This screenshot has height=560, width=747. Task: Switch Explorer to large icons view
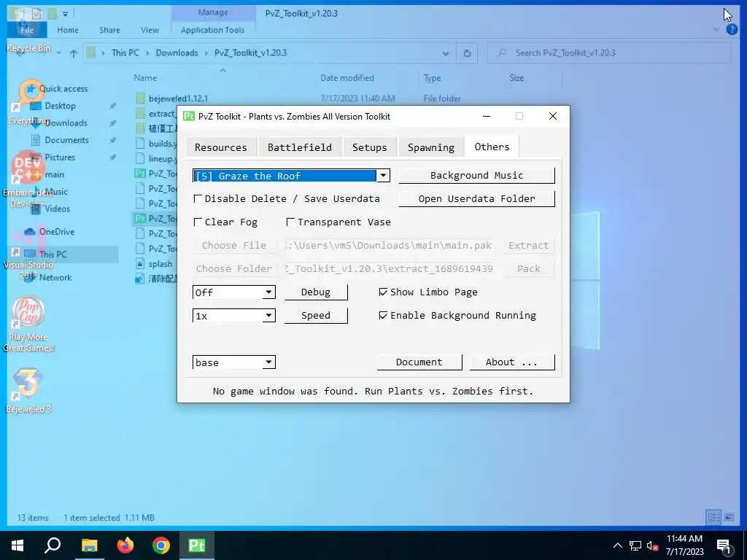tap(729, 517)
